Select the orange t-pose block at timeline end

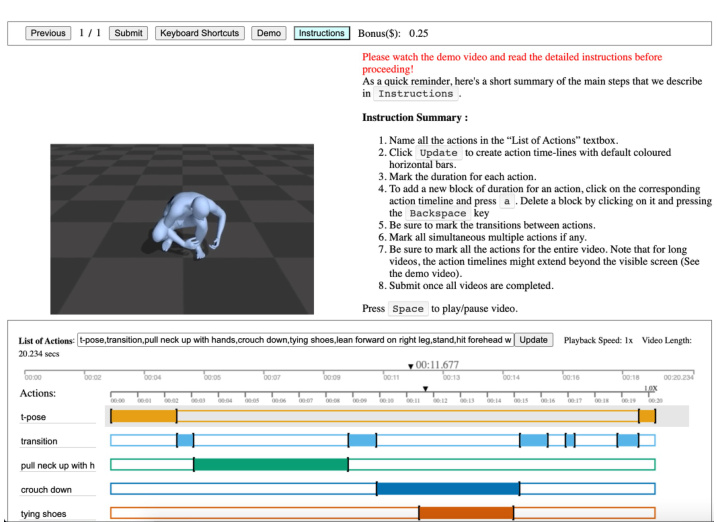(x=647, y=416)
